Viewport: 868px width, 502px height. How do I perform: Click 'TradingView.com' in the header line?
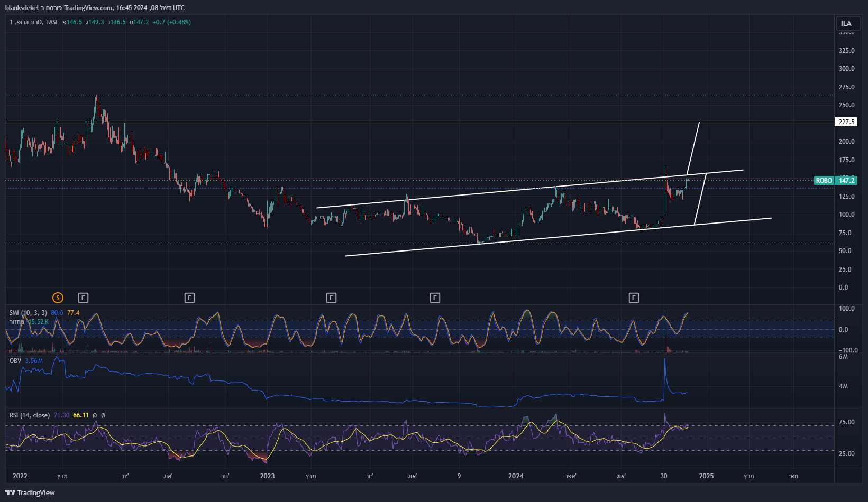pos(89,8)
